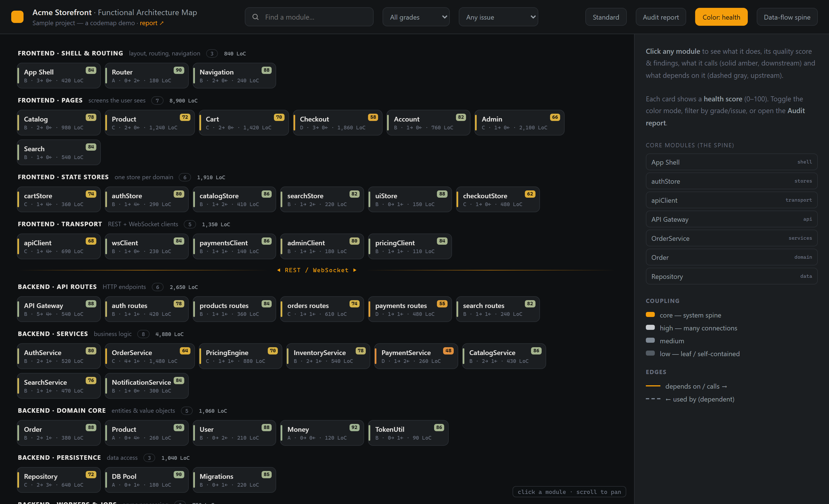Open the DB Pool module card
Viewport: 829px width, 504px height.
[x=147, y=480]
